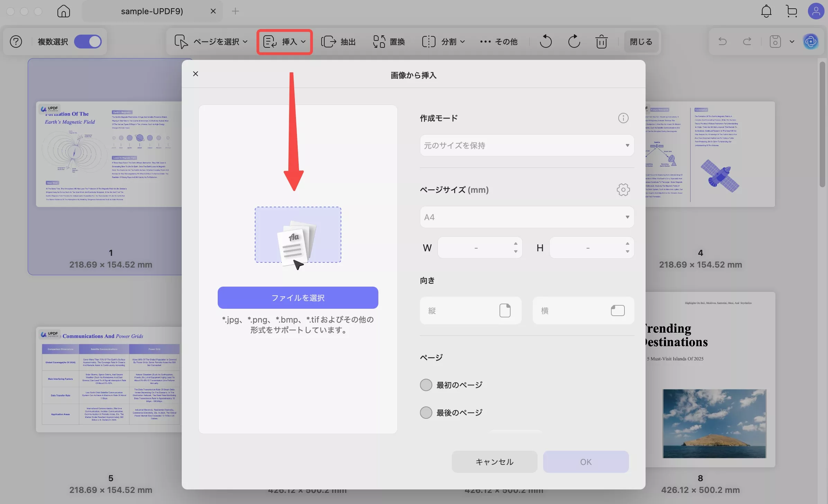This screenshot has height=504, width=828.
Task: Click the trash icon to delete pages
Action: (602, 42)
